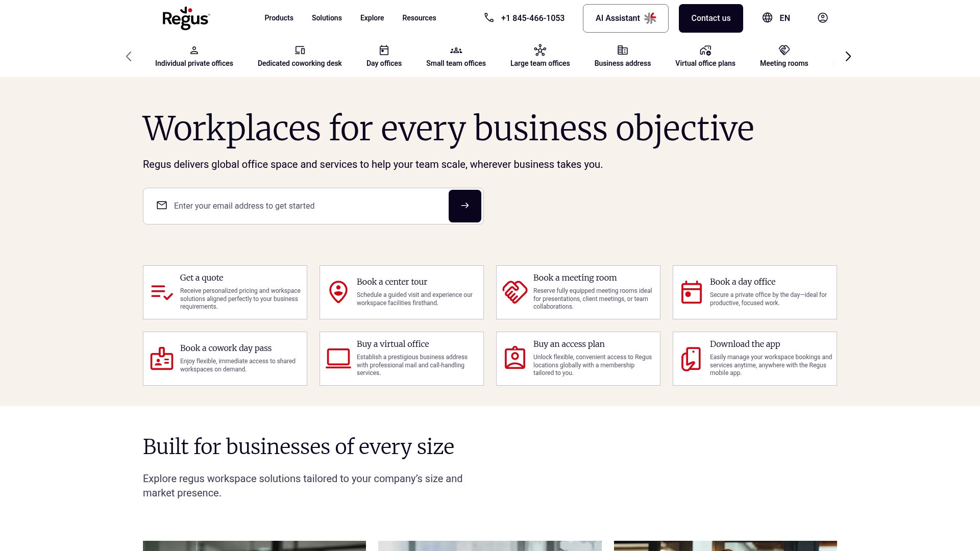
Task: Click the phone handset icon
Action: (489, 18)
